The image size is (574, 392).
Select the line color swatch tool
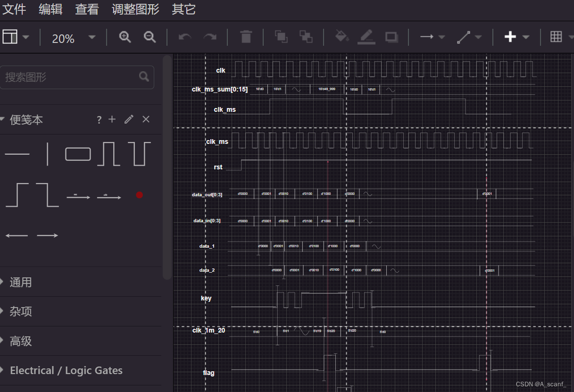pos(366,36)
